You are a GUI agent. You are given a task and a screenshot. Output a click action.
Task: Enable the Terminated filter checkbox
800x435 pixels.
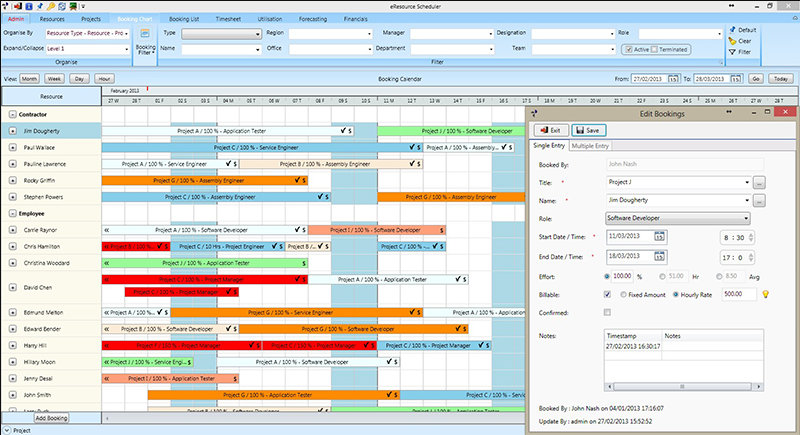point(654,48)
